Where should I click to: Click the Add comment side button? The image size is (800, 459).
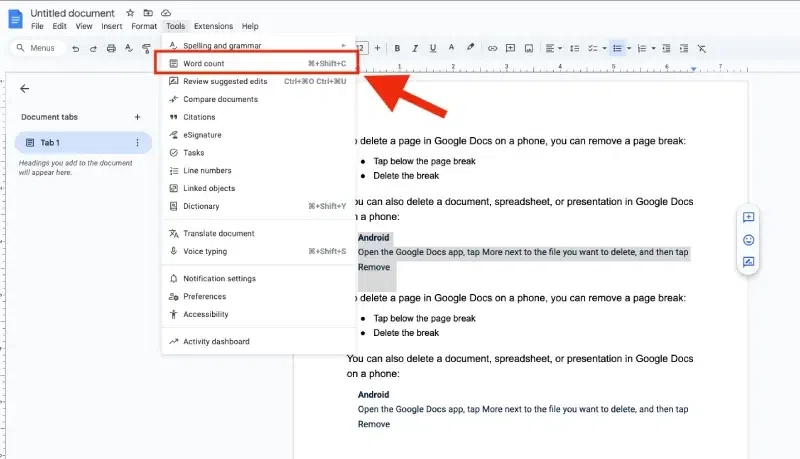pos(748,218)
